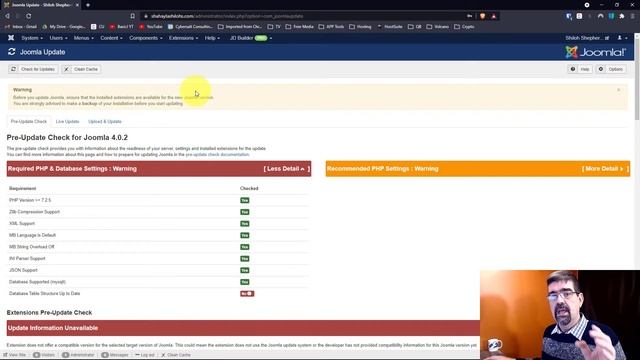Open the Content menu
Viewport: 640px width, 360px height.
[111, 38]
